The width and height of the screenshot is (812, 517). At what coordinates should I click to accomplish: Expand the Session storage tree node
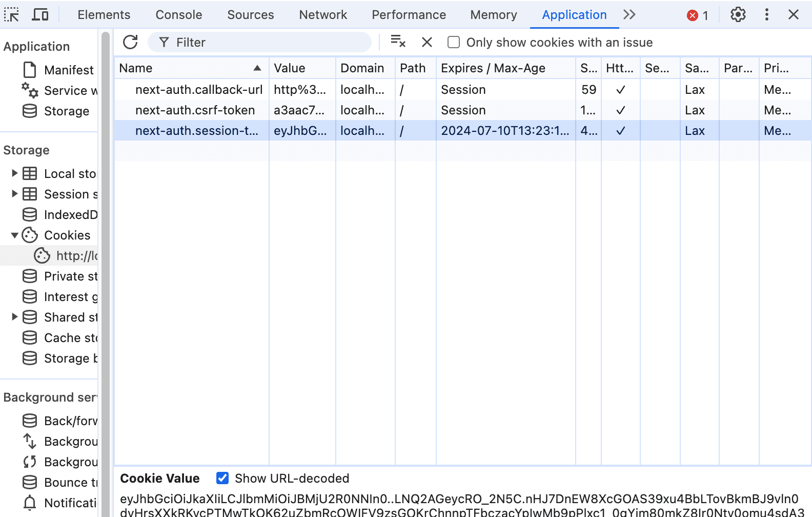(x=15, y=194)
